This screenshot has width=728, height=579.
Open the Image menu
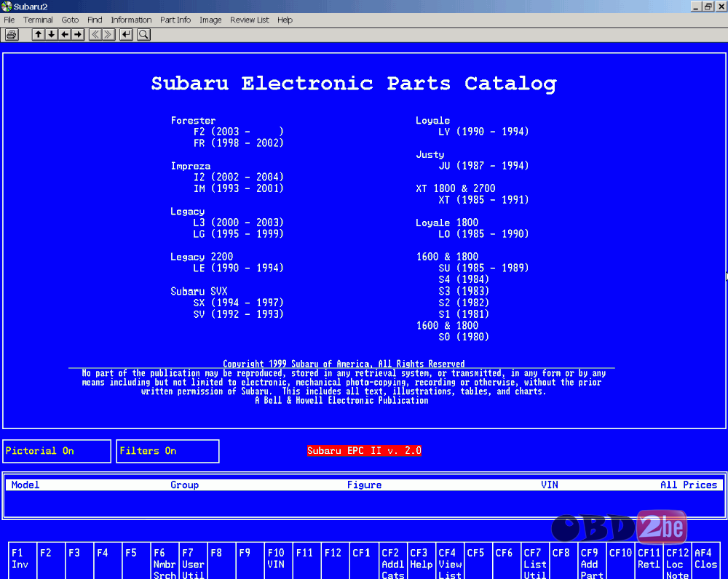(x=210, y=20)
